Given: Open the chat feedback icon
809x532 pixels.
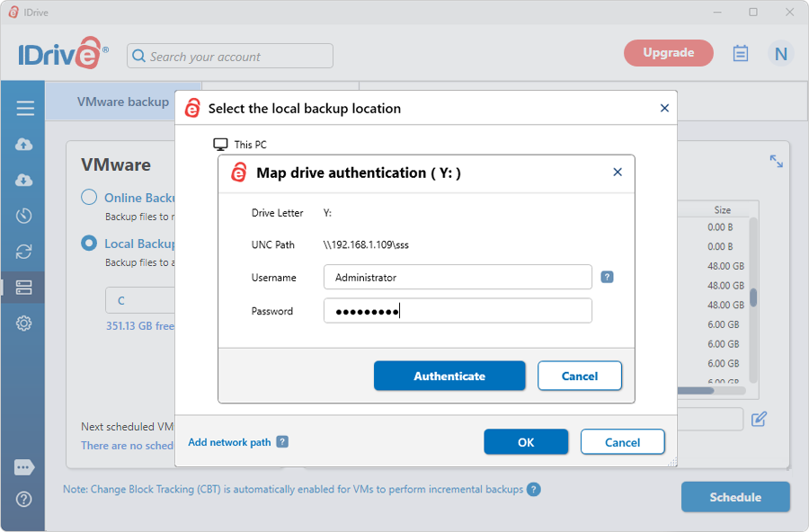Looking at the screenshot, I should click(24, 467).
